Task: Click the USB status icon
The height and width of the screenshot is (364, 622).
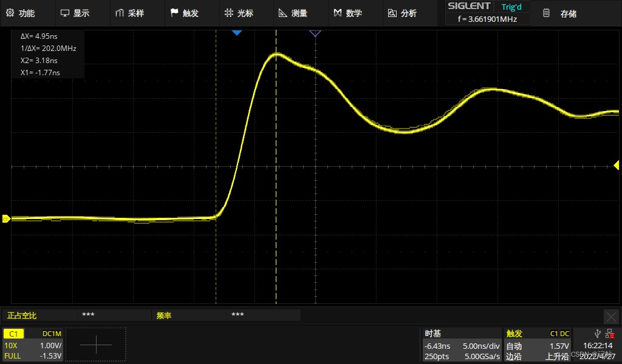Action: 598,333
